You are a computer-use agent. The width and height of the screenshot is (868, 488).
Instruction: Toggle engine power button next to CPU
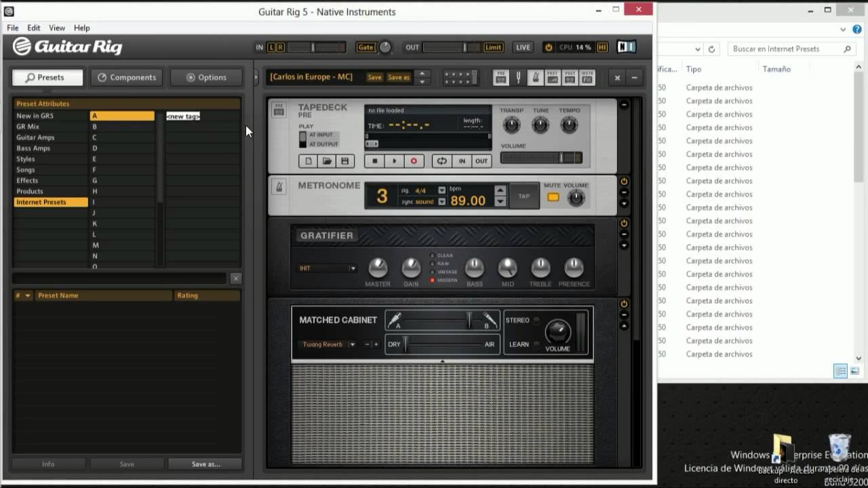549,47
